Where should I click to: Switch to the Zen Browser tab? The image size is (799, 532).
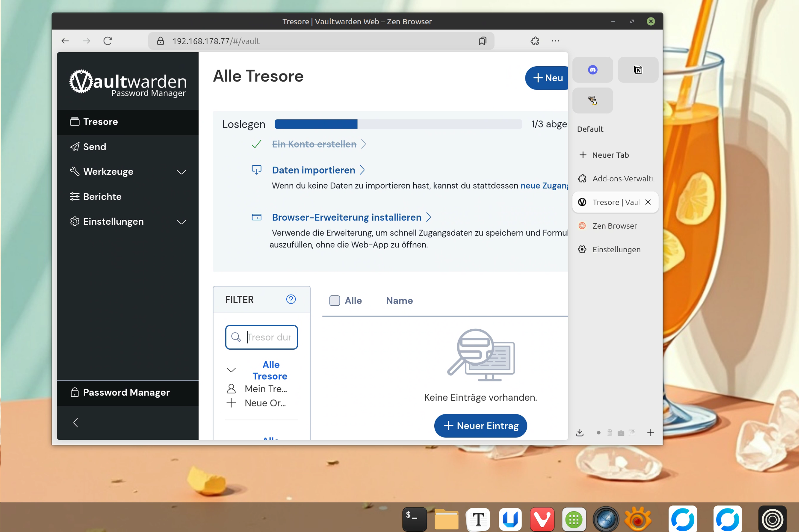(614, 226)
